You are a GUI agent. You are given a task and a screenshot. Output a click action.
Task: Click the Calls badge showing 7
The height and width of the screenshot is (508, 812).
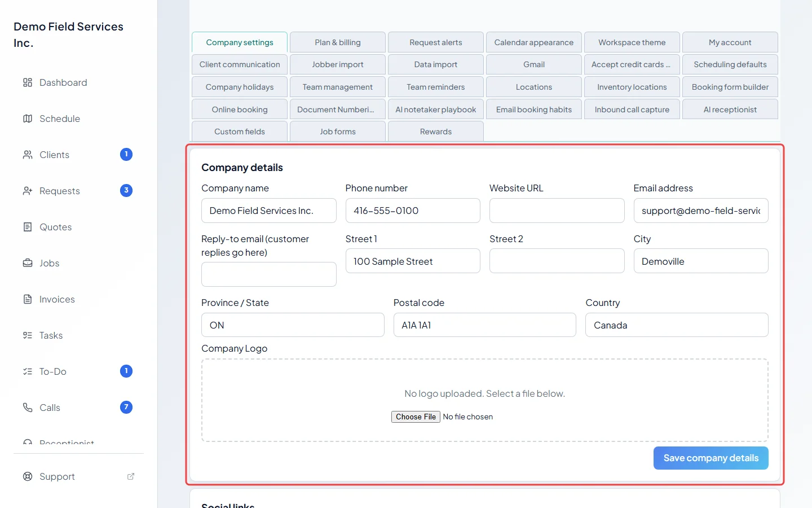click(x=126, y=408)
